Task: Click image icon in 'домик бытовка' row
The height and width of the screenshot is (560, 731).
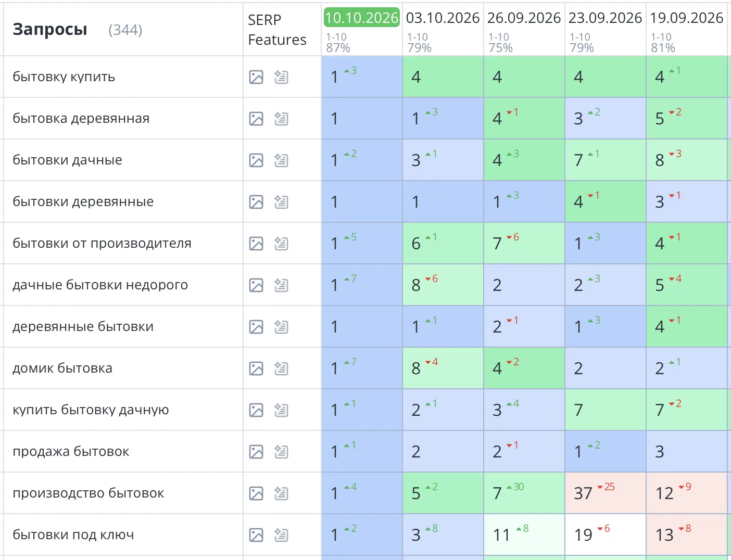Action: tap(256, 368)
